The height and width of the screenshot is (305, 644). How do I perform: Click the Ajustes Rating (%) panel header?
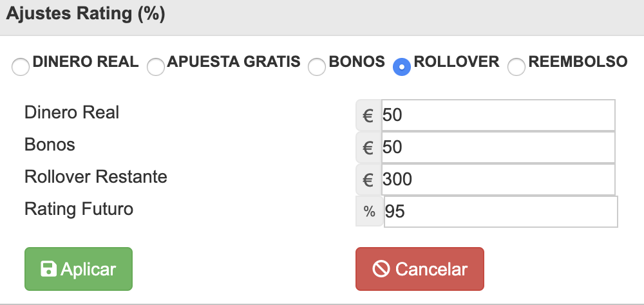[x=322, y=17]
